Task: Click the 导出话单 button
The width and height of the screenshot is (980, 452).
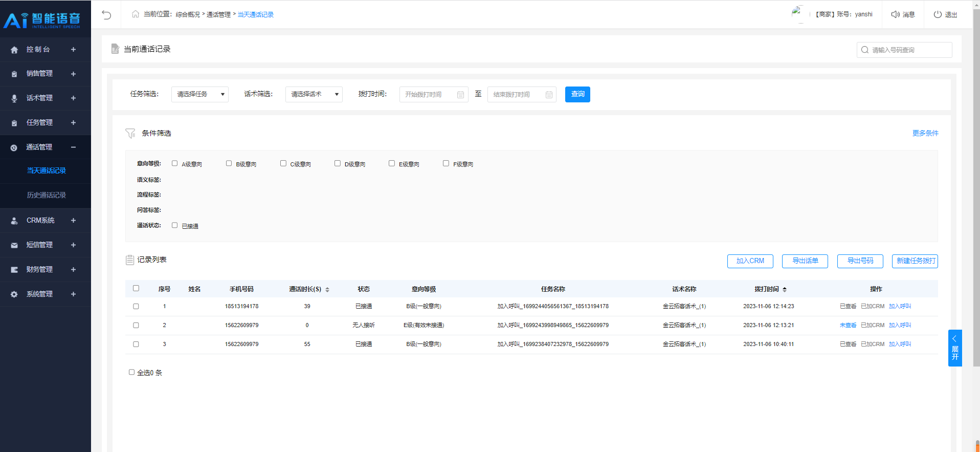Action: pos(805,261)
